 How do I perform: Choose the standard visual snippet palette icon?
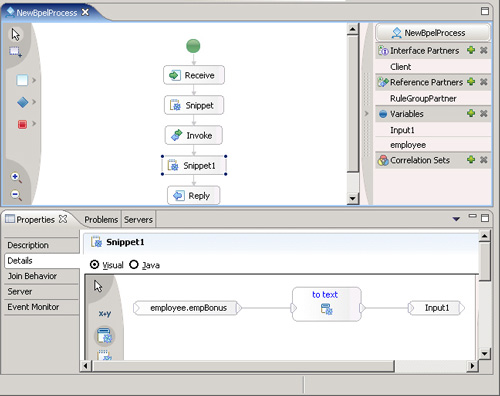pyautogui.click(x=105, y=335)
